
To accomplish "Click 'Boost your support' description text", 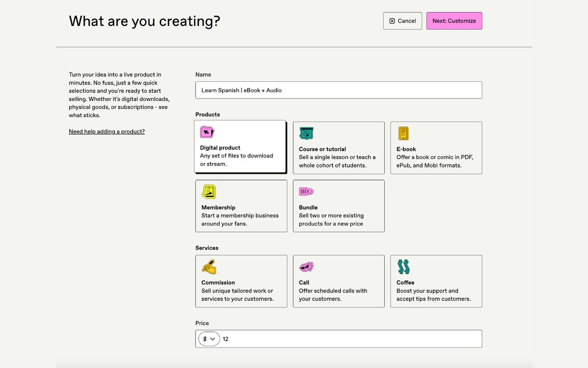I will [x=434, y=295].
